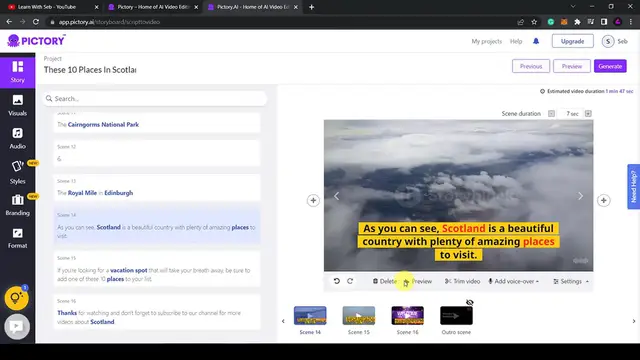Select the Outro scene thumbnail
This screenshot has width=640, height=360.
[x=456, y=316]
